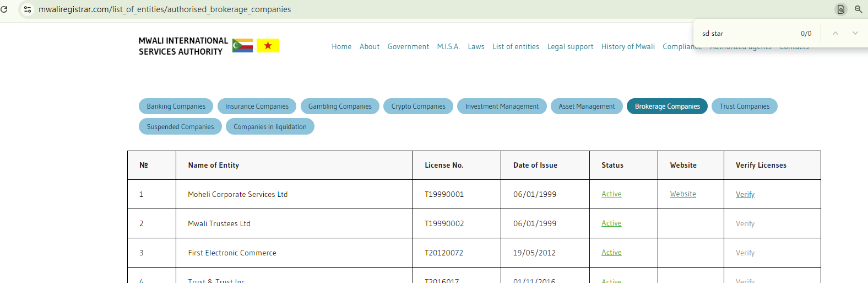Open the Government menu item

click(408, 47)
